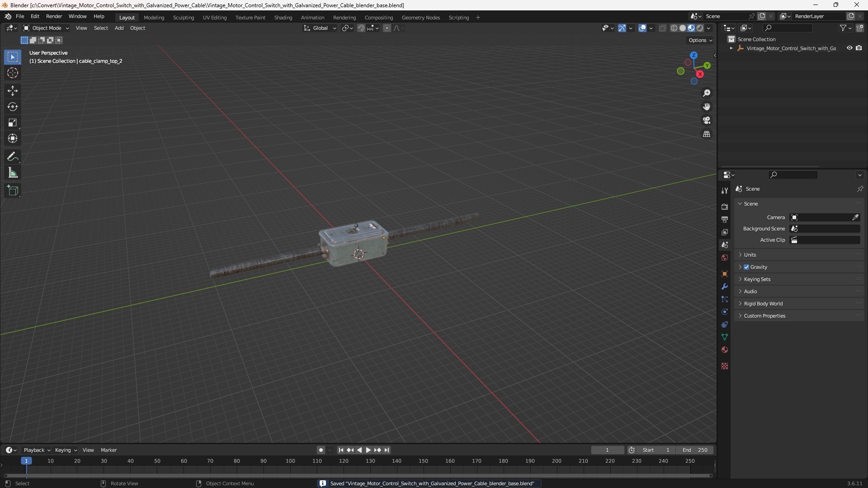The width and height of the screenshot is (868, 488).
Task: Open the Object Mode dropdown
Action: click(46, 28)
